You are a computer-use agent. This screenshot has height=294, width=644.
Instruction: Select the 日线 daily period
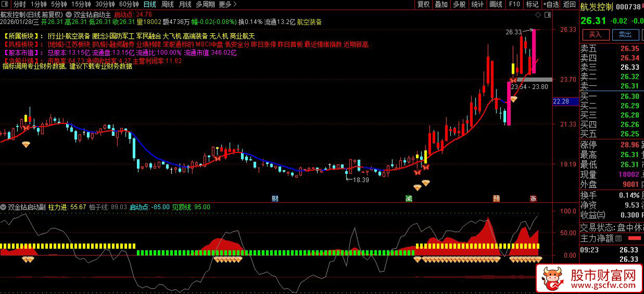150,4
